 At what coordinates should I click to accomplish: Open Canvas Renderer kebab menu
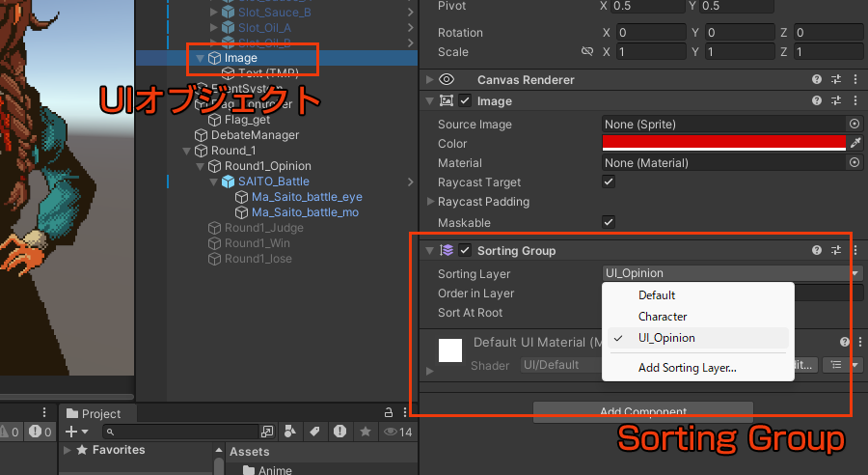[854, 79]
